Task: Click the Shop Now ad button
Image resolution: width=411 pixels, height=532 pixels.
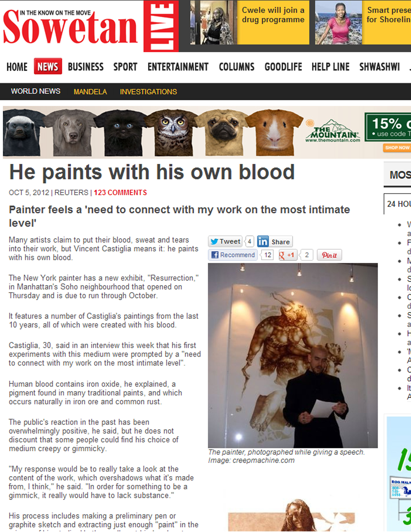Action: (397, 148)
